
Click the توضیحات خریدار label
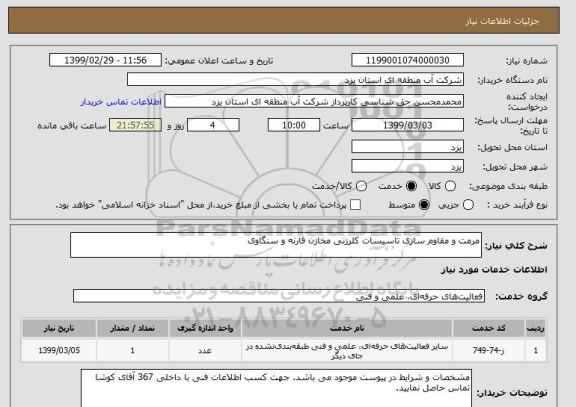click(512, 393)
